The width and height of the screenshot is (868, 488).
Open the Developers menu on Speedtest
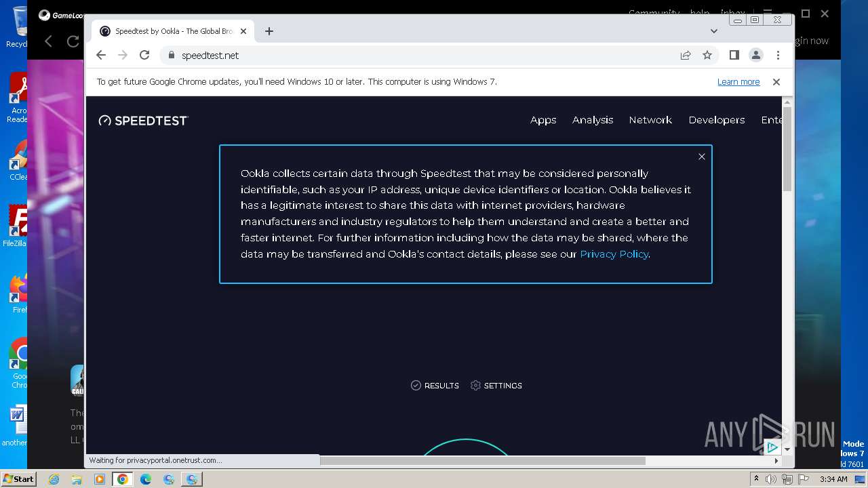[x=717, y=120]
